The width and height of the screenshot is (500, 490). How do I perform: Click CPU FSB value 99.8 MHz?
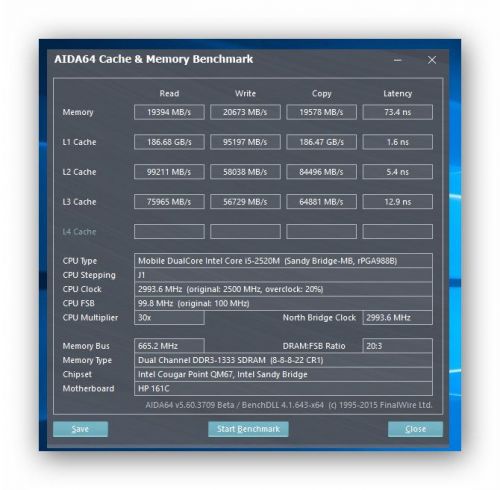[x=283, y=303]
